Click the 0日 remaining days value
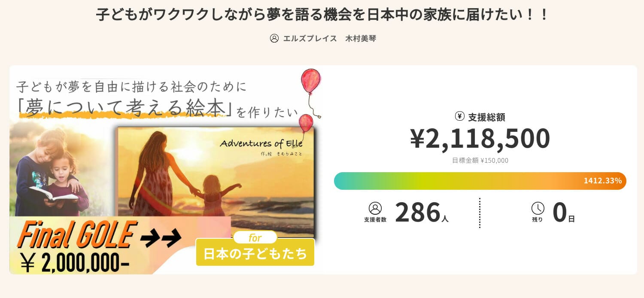The image size is (644, 298). [563, 213]
